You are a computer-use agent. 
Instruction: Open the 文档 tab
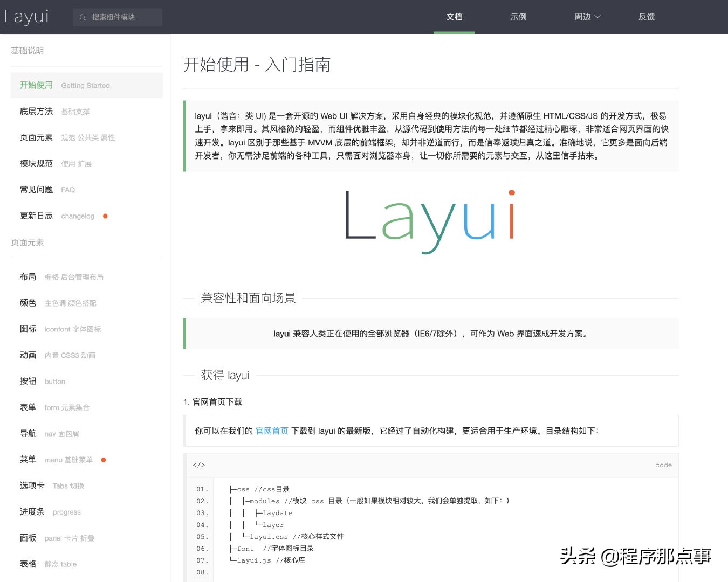click(x=454, y=17)
